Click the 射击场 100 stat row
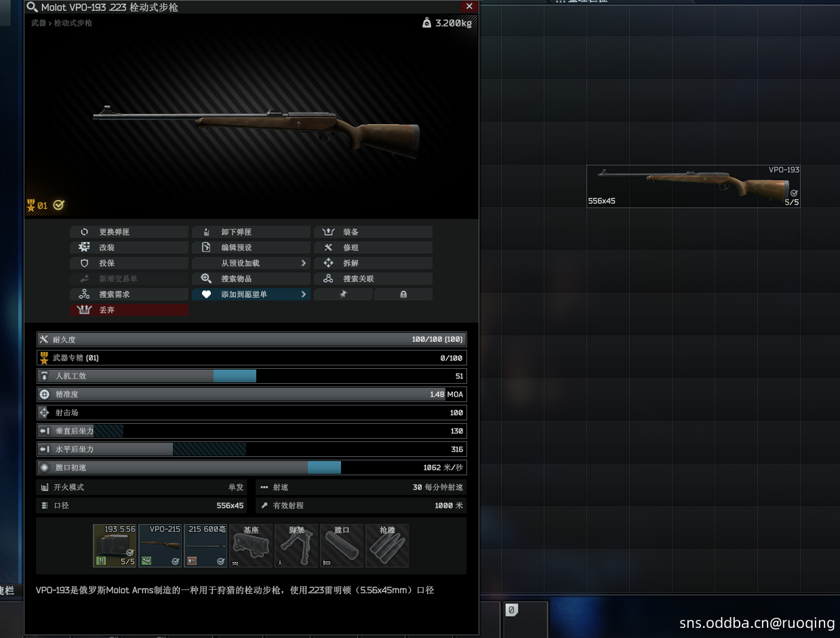This screenshot has height=638, width=840. point(252,412)
